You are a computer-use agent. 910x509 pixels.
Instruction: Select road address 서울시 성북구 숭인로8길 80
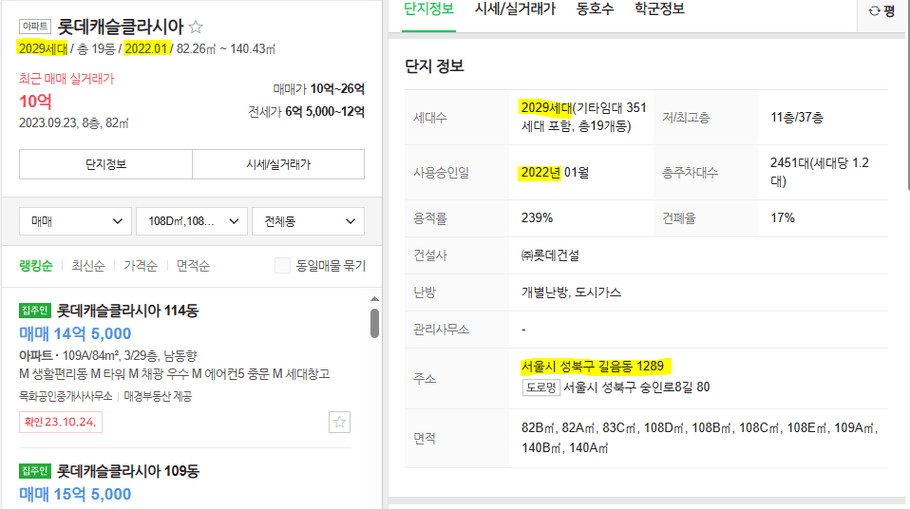pyautogui.click(x=637, y=387)
